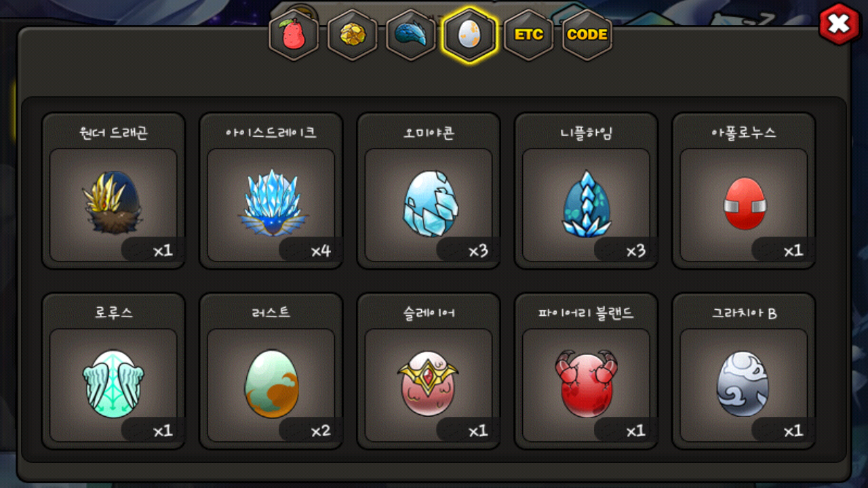Click the x3 badge on 오미야콘
The height and width of the screenshot is (488, 868).
(x=478, y=251)
